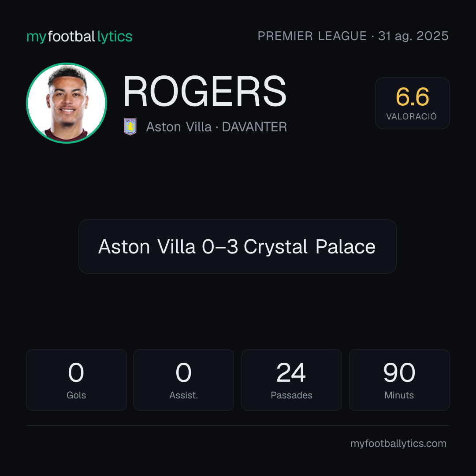Select the Assist. stat card
This screenshot has height=476, width=476.
[x=184, y=380]
